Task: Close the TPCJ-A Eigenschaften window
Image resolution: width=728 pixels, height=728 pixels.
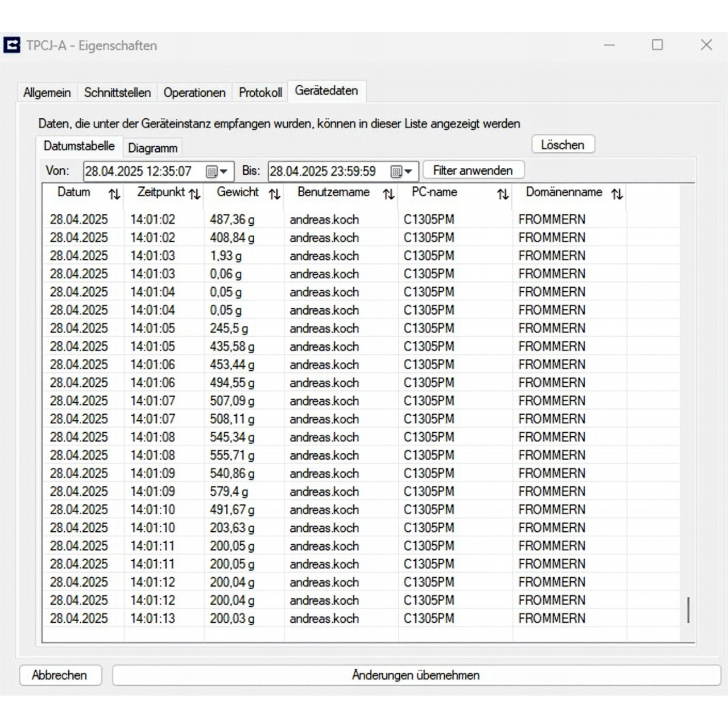Action: coord(706,44)
